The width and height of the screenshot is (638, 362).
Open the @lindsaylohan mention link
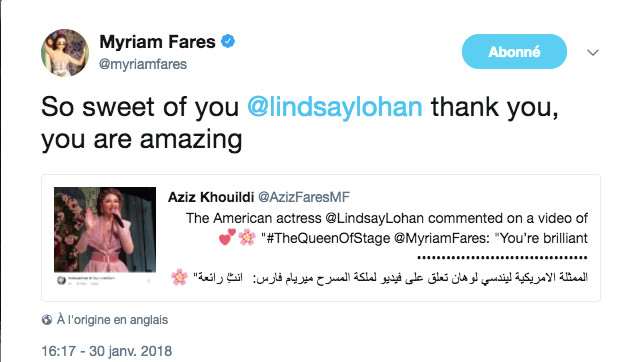point(334,107)
